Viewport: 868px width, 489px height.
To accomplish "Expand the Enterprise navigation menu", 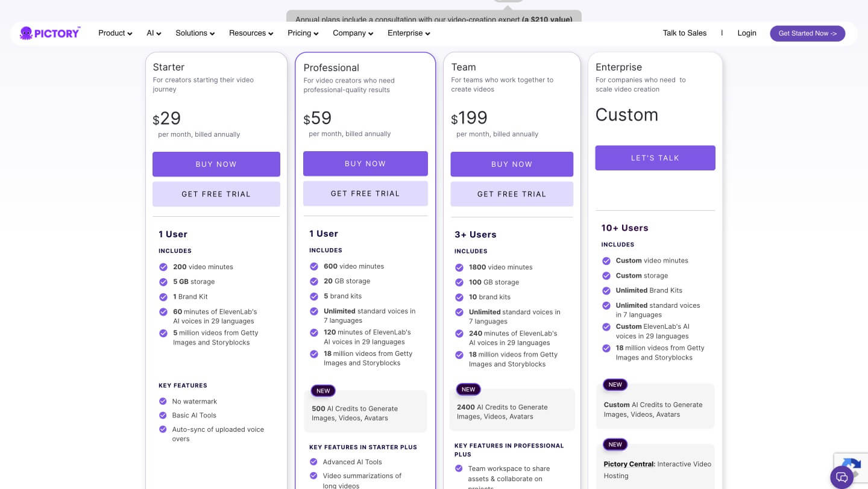I will pyautogui.click(x=409, y=33).
